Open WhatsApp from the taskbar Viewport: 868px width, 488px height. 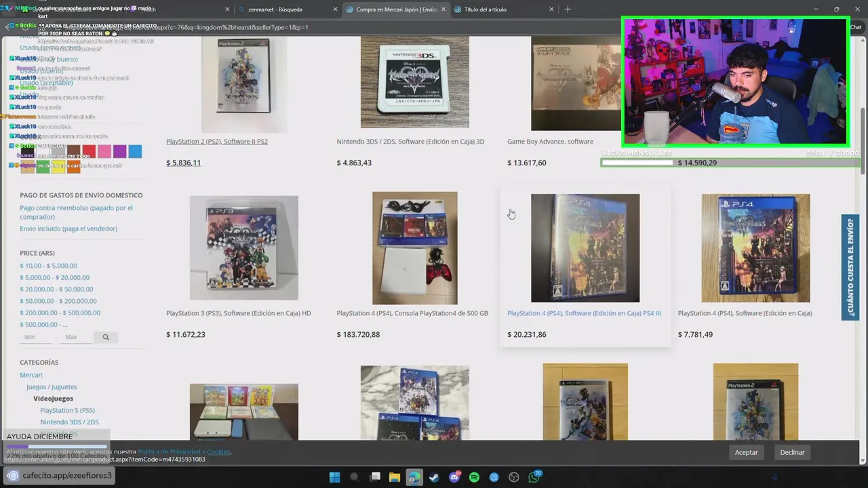point(534,477)
